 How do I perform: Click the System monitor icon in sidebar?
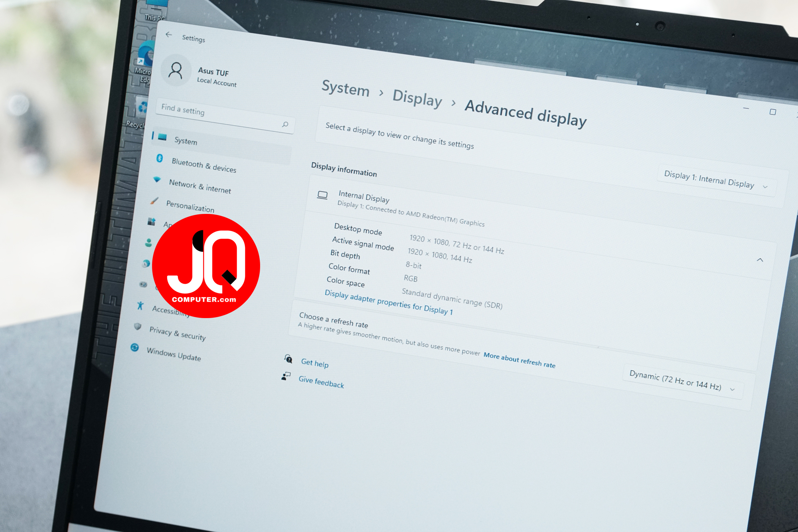[162, 137]
